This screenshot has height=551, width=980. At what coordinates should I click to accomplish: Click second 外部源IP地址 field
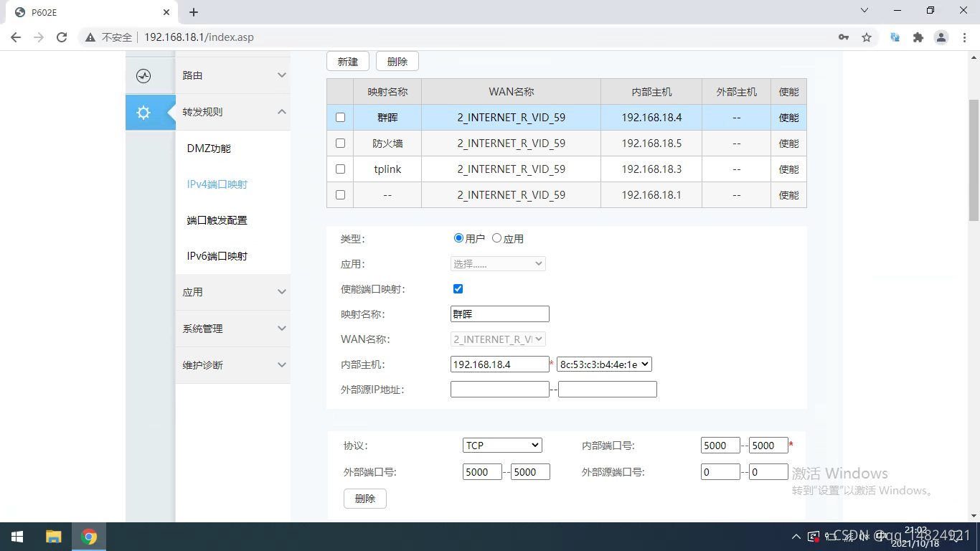[x=608, y=390]
